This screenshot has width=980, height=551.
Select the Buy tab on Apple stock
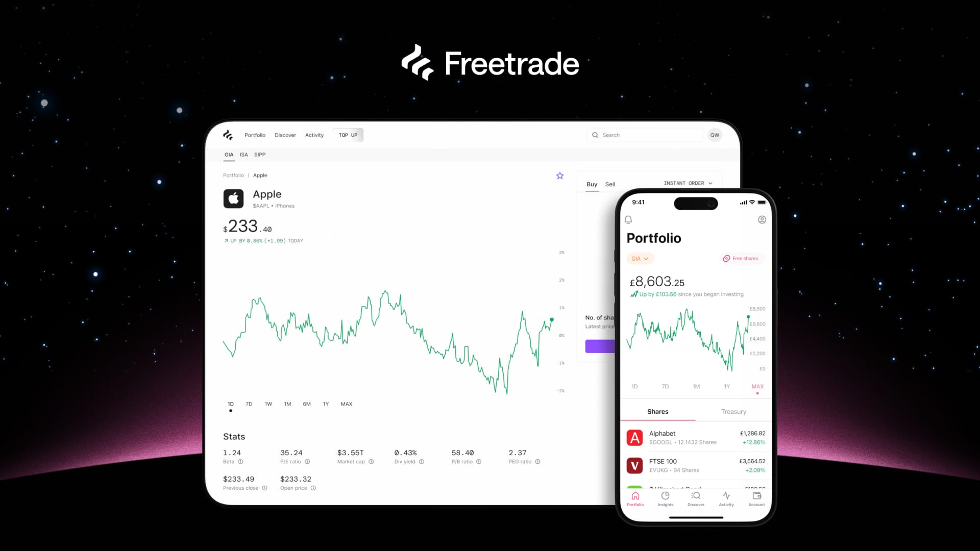point(592,184)
